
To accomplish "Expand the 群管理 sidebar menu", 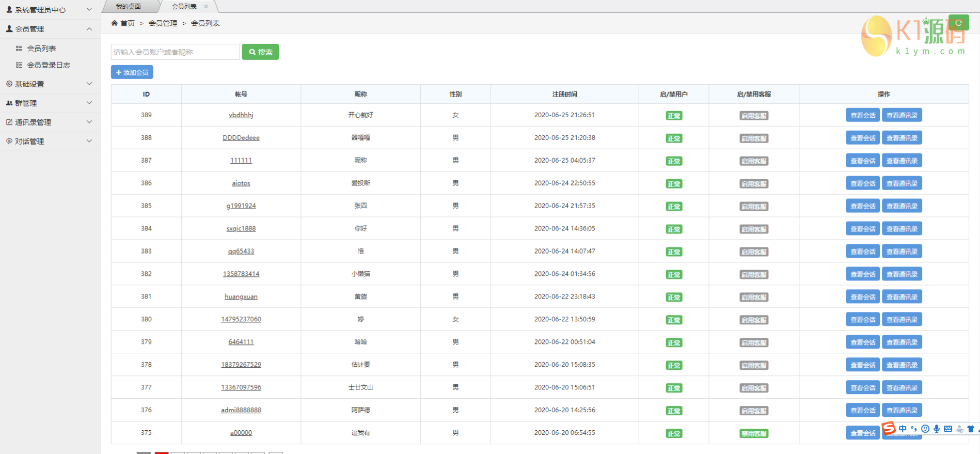I will click(50, 103).
